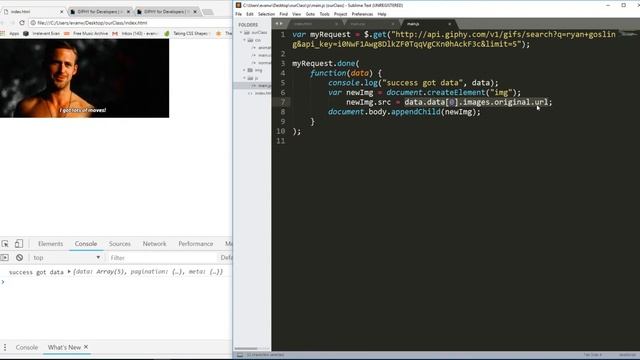The image size is (640, 360).
Task: Expand the logged data object in console
Action: [69, 271]
